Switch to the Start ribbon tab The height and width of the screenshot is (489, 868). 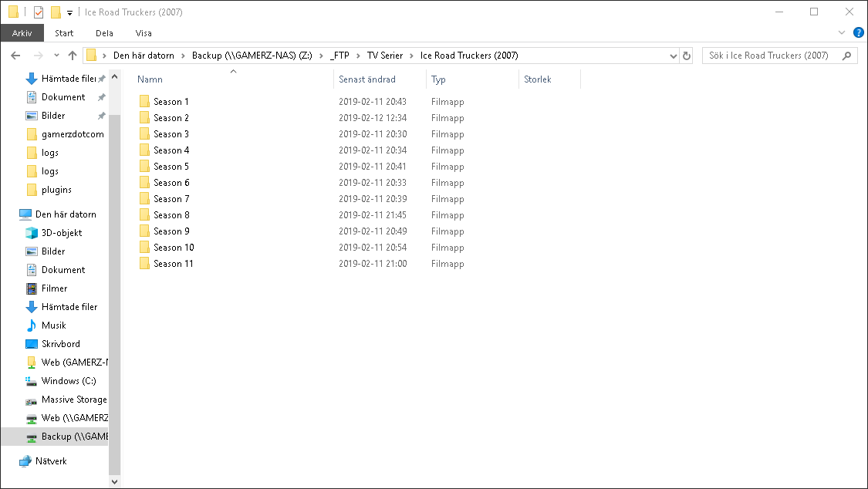(64, 33)
